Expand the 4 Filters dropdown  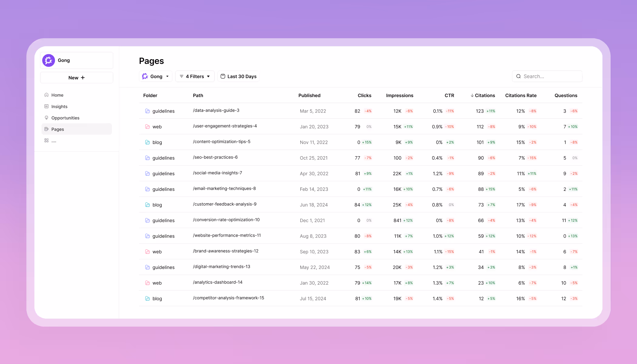point(195,76)
